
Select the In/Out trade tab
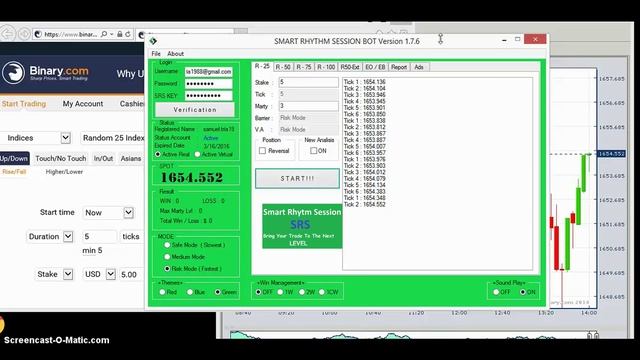pyautogui.click(x=103, y=158)
